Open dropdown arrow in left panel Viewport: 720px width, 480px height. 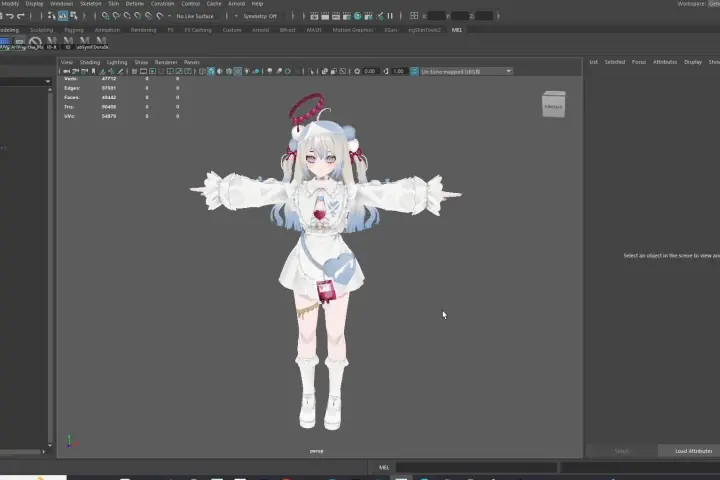[x=48, y=82]
